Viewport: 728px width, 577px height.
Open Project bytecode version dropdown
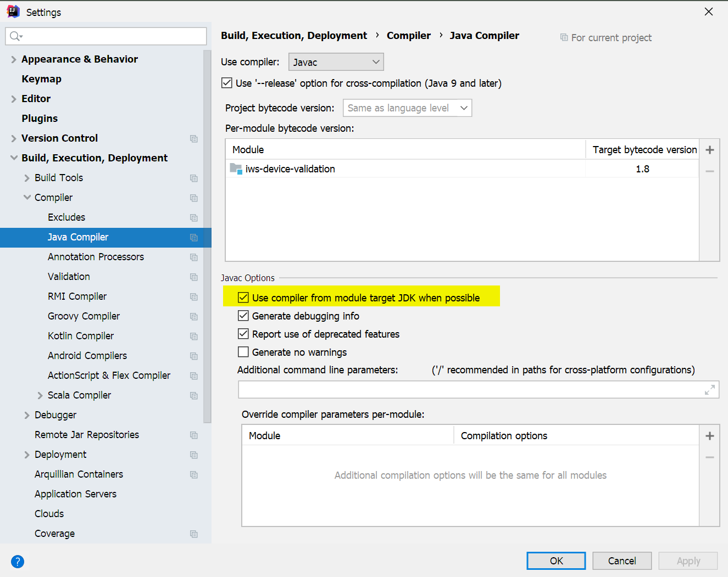pos(407,108)
